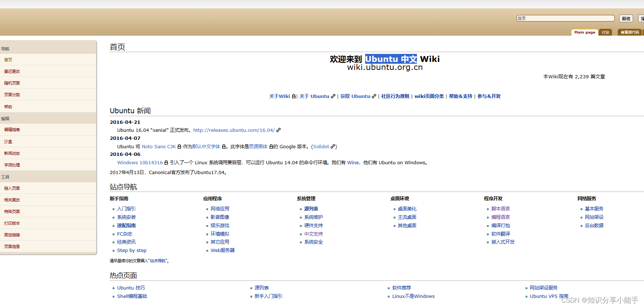This screenshot has width=644, height=307.
Task: Open 主流桌面 link
Action: 407,217
